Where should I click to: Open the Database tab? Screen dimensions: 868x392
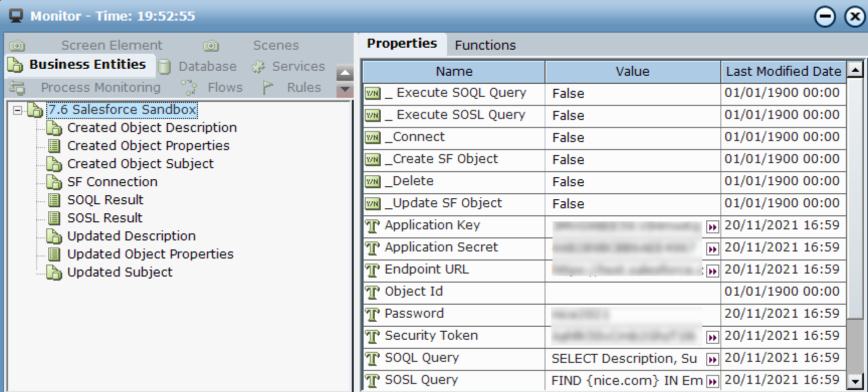(x=198, y=66)
